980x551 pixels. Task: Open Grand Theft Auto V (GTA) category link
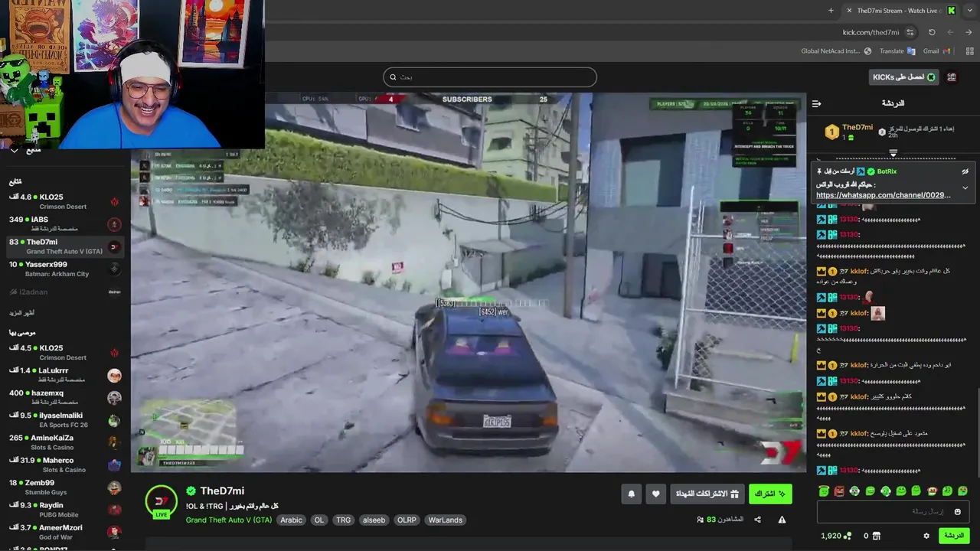tap(228, 520)
